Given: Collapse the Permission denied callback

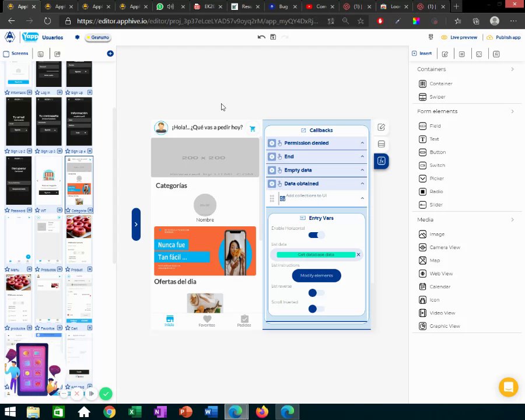Looking at the screenshot, I should 362,143.
